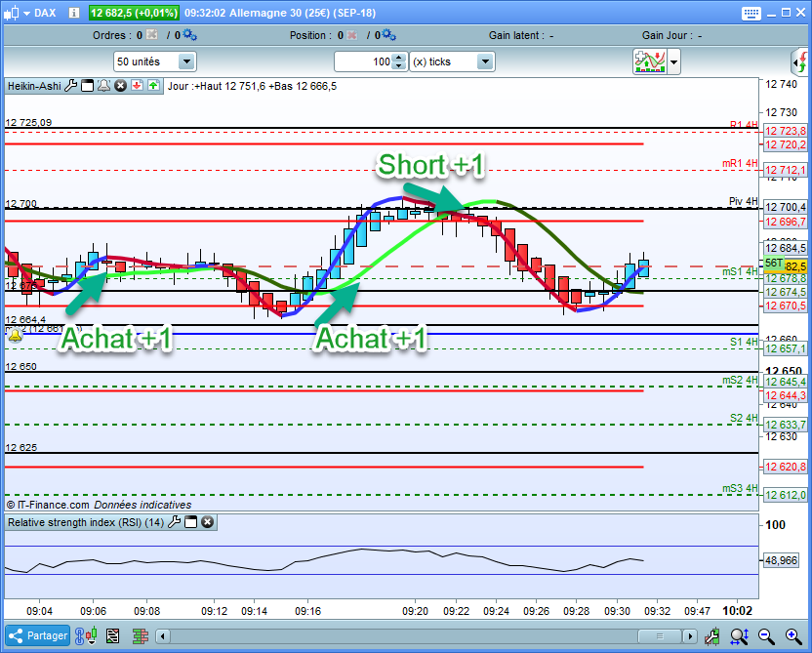Viewport: 812px width, 653px height.
Task: Click the price label 12 700,4
Action: click(785, 207)
